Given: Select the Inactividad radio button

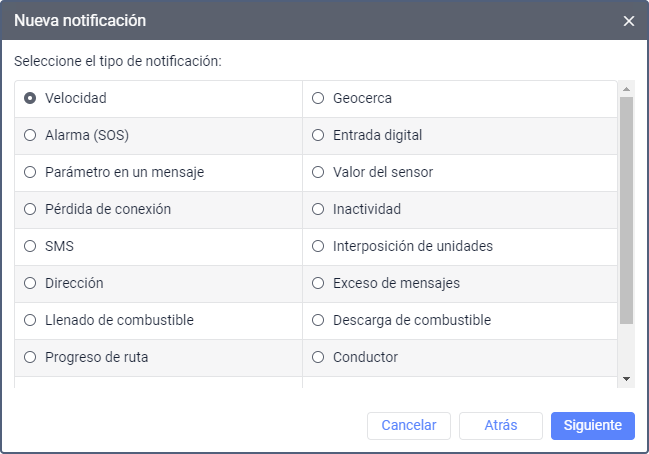Looking at the screenshot, I should [x=318, y=209].
